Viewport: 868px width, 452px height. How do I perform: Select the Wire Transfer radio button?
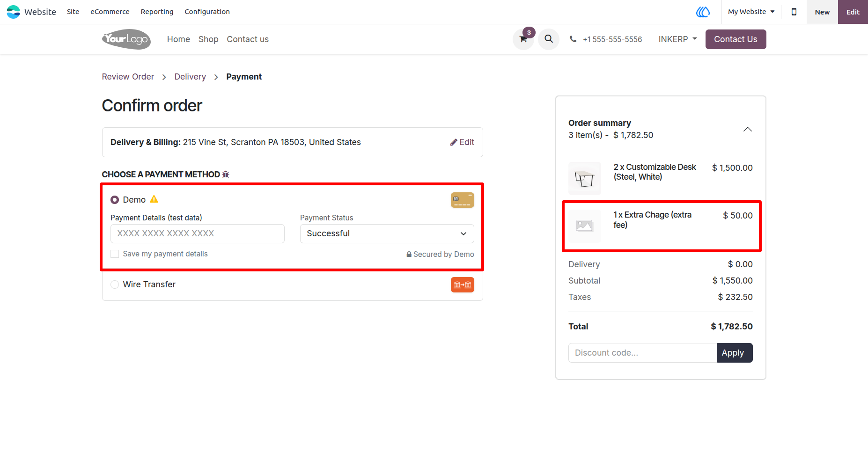[x=115, y=284]
